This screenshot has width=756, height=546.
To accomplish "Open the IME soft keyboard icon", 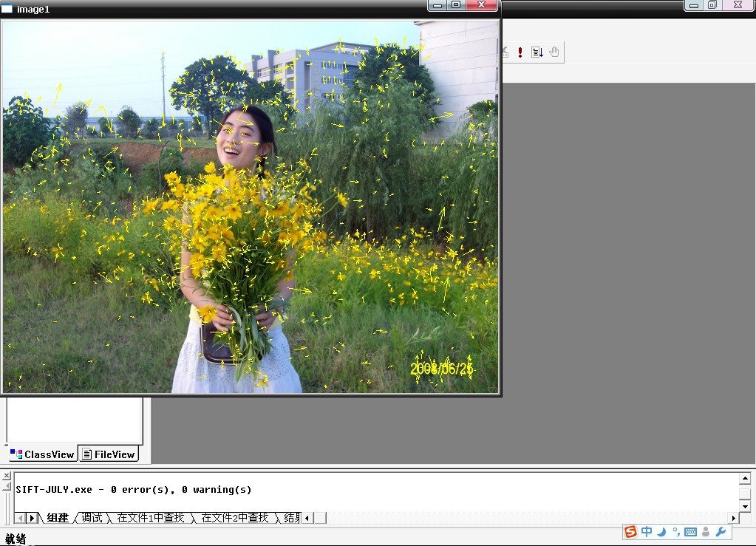I will click(x=690, y=532).
